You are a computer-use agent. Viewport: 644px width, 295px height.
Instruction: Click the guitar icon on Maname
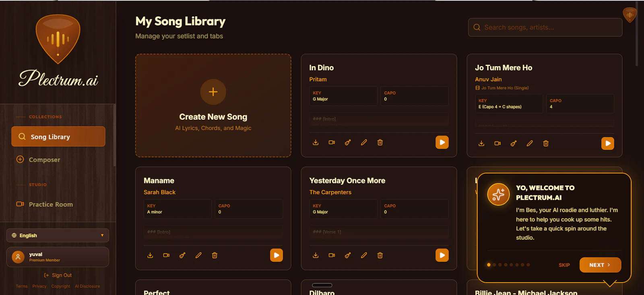(x=182, y=255)
